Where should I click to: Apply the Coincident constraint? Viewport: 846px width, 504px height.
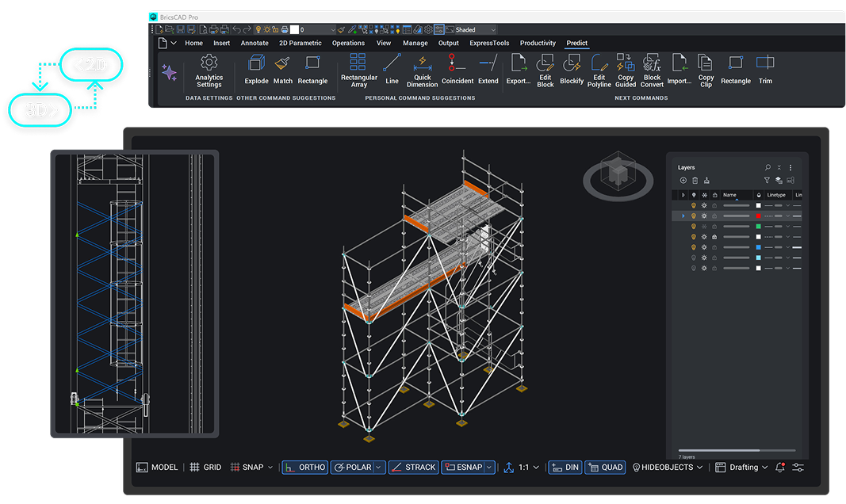[457, 70]
